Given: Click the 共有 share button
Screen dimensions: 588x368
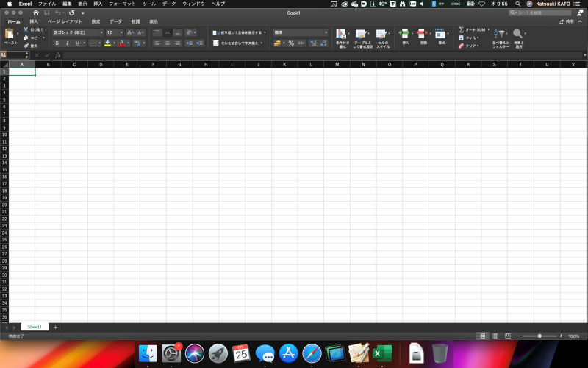Looking at the screenshot, I should coord(566,21).
